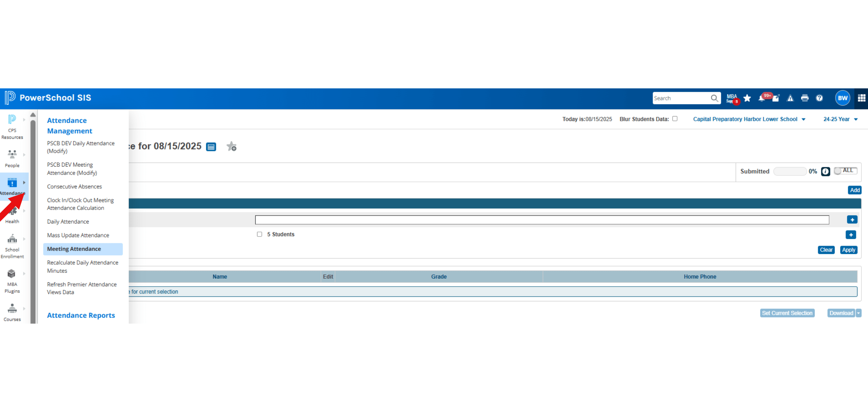This screenshot has width=868, height=412.
Task: Click the Apply button
Action: click(x=848, y=250)
